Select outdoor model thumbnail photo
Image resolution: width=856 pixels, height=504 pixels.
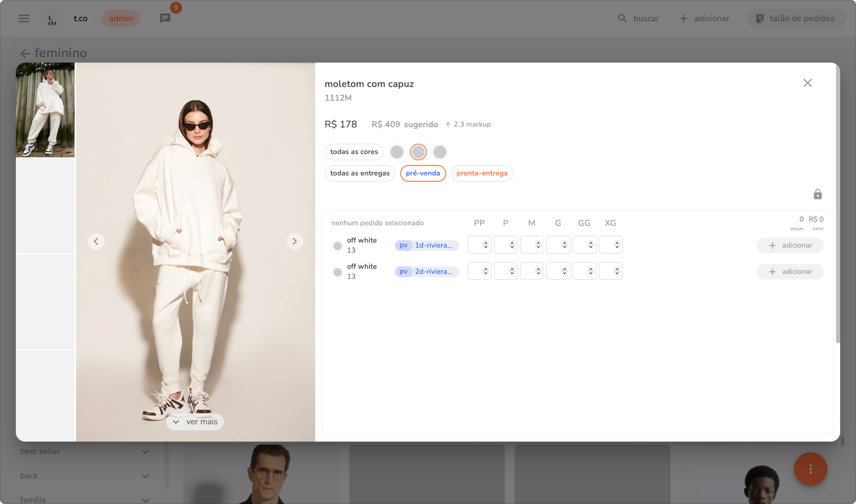(x=45, y=110)
